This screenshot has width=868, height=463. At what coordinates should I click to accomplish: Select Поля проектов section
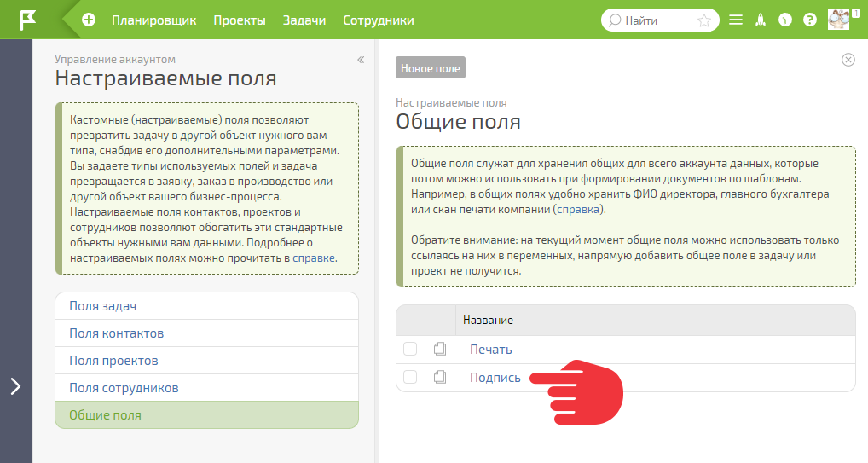pos(207,361)
